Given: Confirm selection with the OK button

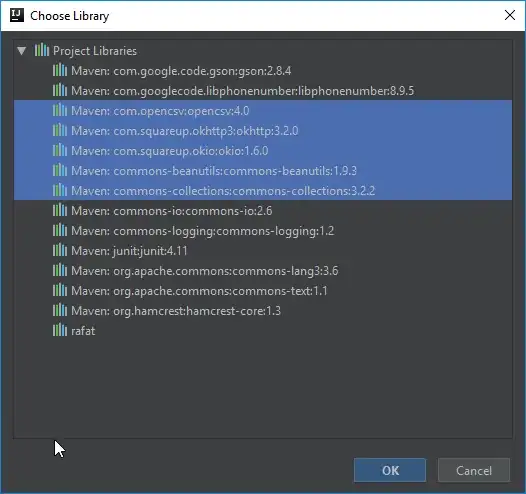Looking at the screenshot, I should click(x=390, y=470).
